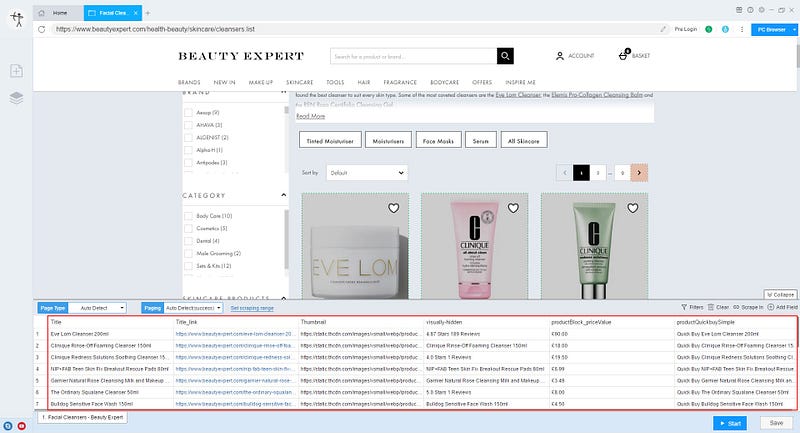Screen dimensions: 800x433
Task: Click the info circle icon in title bar
Action: pyautogui.click(x=750, y=10)
